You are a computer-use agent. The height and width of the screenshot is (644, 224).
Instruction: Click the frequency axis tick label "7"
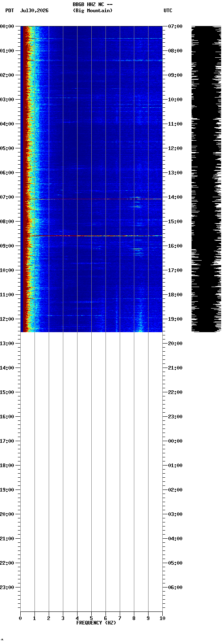[120, 618]
